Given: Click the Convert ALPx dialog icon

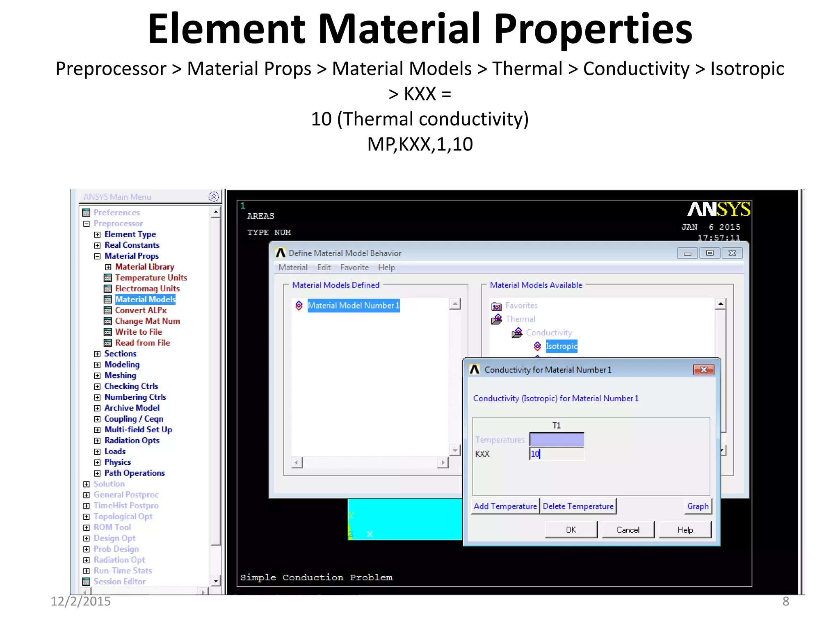Looking at the screenshot, I should click(x=108, y=310).
